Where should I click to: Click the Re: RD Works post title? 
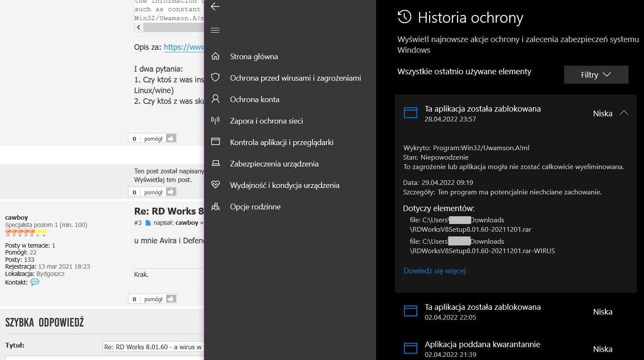(x=169, y=211)
